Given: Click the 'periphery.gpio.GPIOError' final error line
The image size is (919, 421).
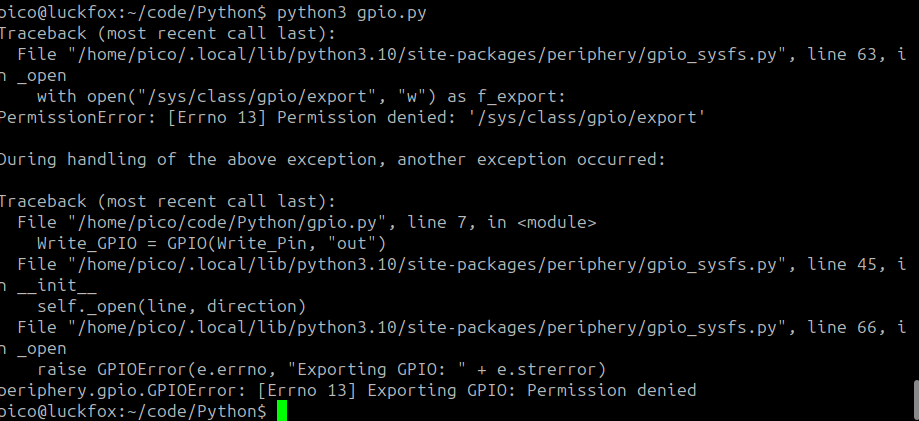Looking at the screenshot, I should tap(348, 391).
